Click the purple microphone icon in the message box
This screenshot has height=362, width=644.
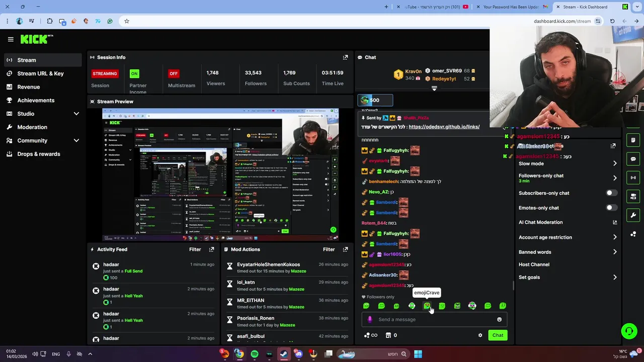(x=370, y=319)
